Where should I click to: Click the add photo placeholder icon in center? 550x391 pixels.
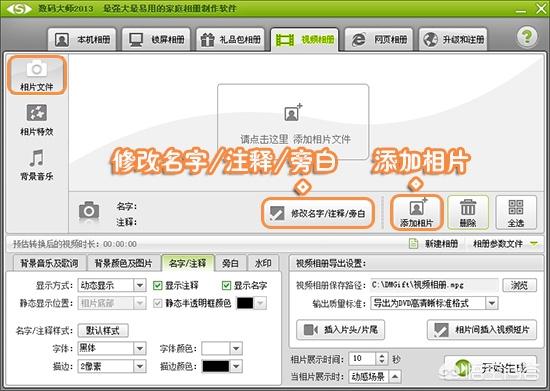click(x=293, y=112)
